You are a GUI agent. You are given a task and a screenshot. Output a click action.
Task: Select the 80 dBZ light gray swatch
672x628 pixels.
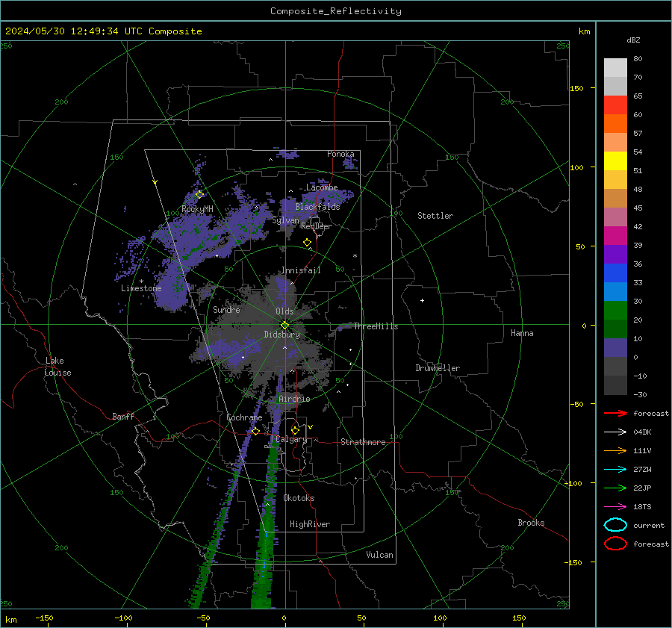[615, 68]
